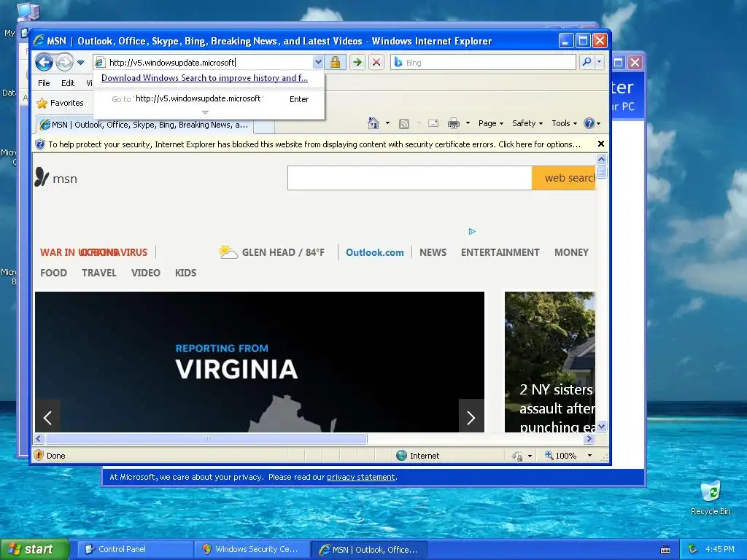Open the ENTERTAINMENT section link
This screenshot has width=747, height=560.
(500, 252)
